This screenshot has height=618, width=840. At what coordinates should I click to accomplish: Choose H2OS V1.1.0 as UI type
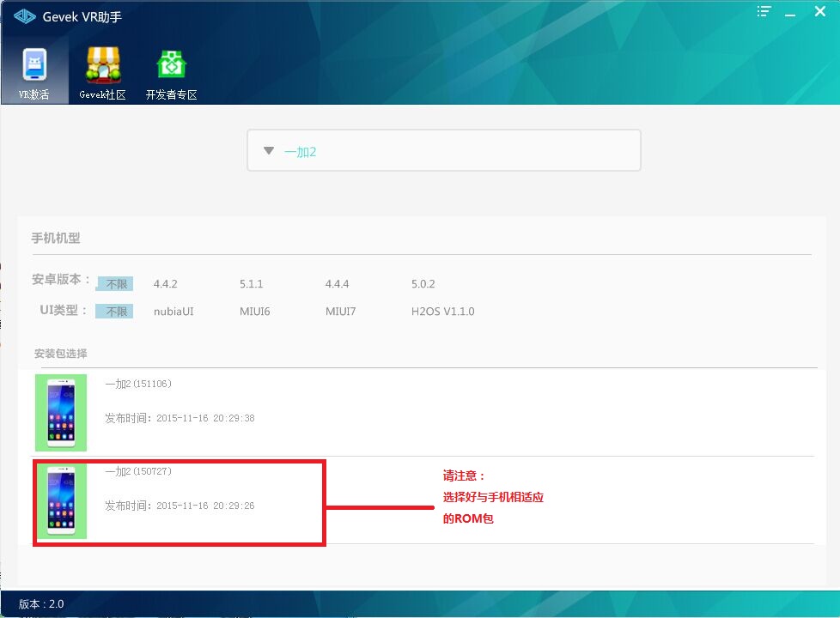point(443,311)
